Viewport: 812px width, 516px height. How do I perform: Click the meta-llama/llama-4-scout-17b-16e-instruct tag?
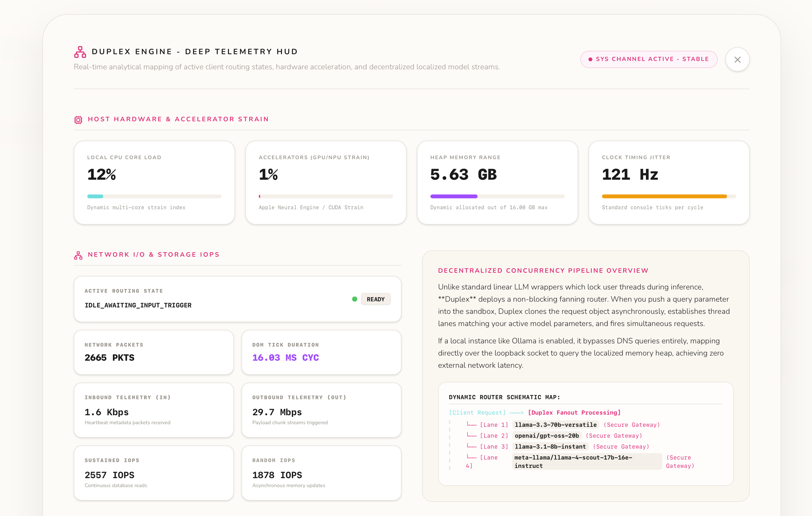coord(587,462)
